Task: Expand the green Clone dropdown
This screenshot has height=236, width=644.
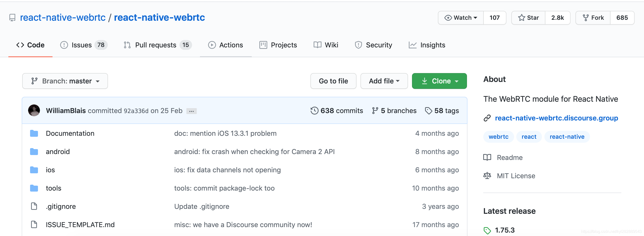Action: 439,81
